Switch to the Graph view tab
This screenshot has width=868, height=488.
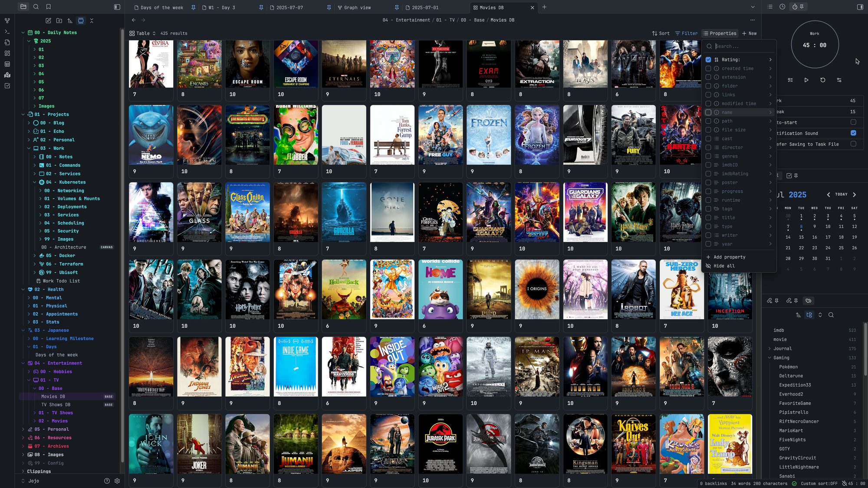[x=357, y=7]
